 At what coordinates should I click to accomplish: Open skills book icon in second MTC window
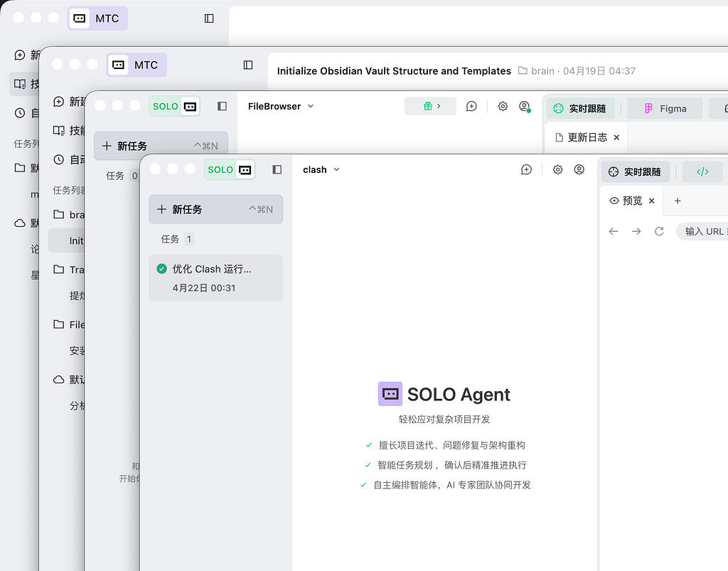pyautogui.click(x=58, y=130)
